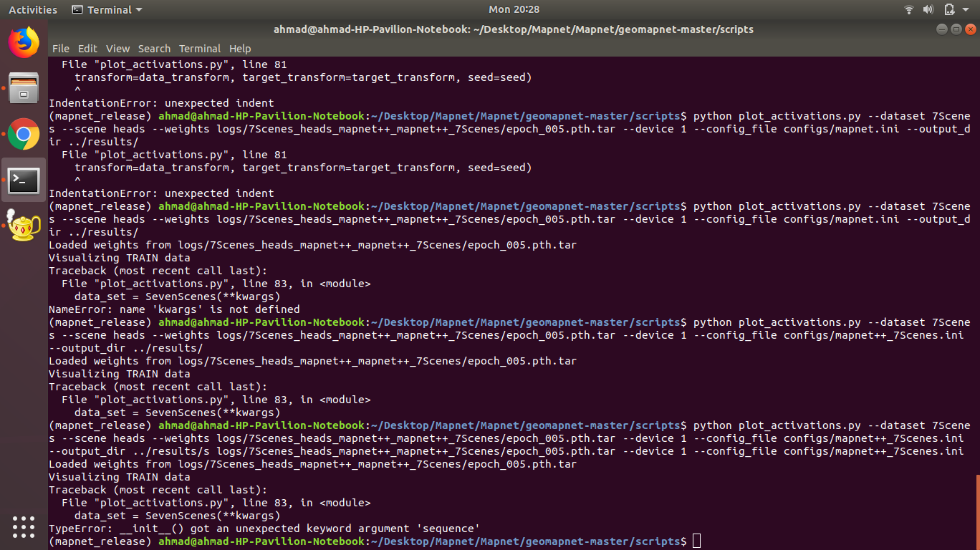Open the Edit menu
This screenshot has height=550, width=980.
87,49
